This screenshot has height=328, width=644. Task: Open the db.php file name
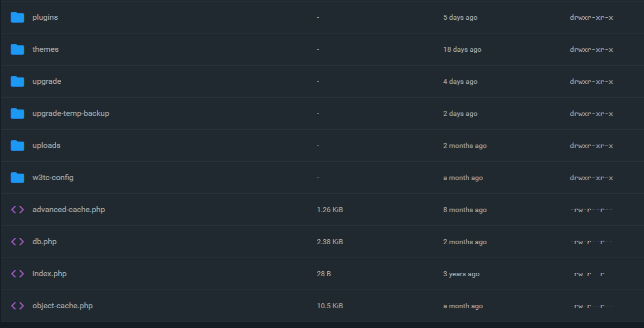tap(44, 242)
